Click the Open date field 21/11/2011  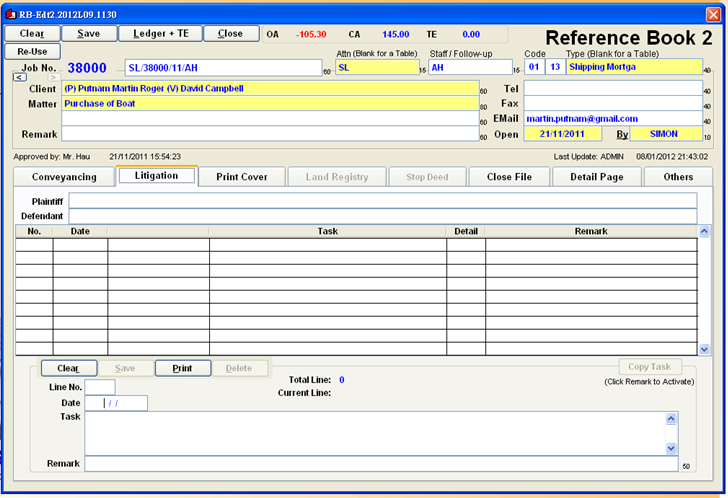(x=563, y=134)
